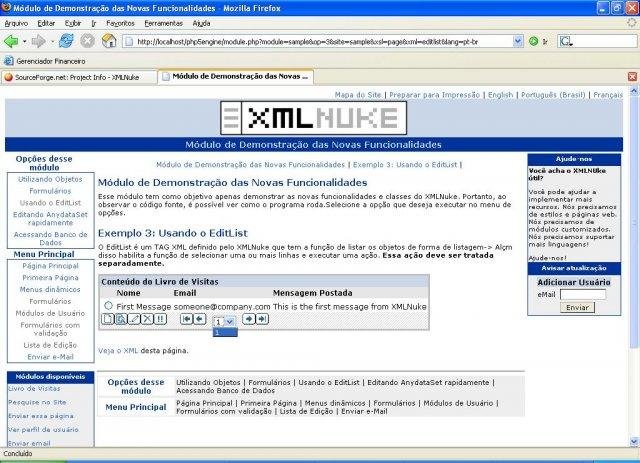
Task: Click Preparar para Impressão link
Action: (434, 95)
